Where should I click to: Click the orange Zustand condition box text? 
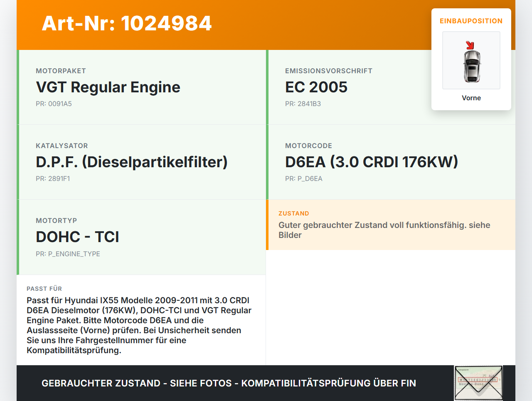(384, 230)
